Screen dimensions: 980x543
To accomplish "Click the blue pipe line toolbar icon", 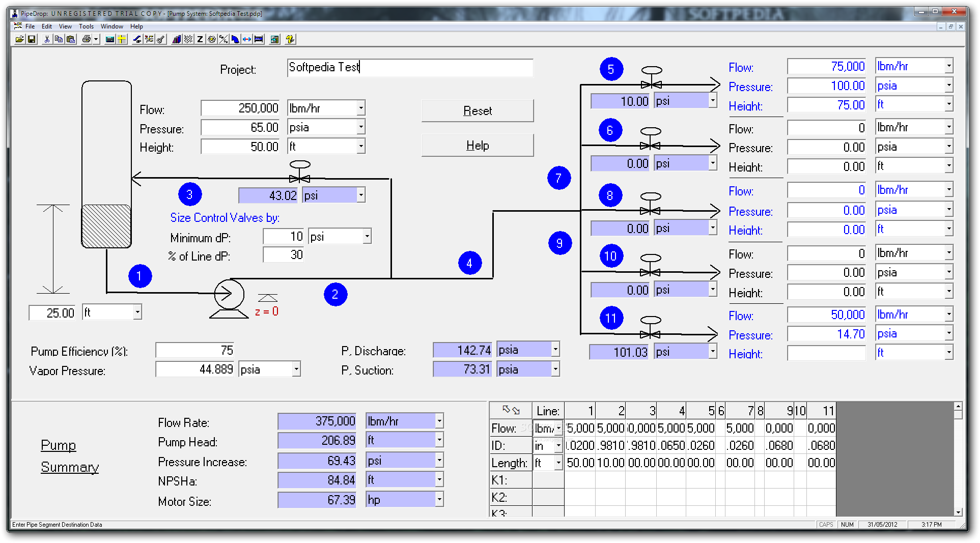I will click(x=137, y=39).
